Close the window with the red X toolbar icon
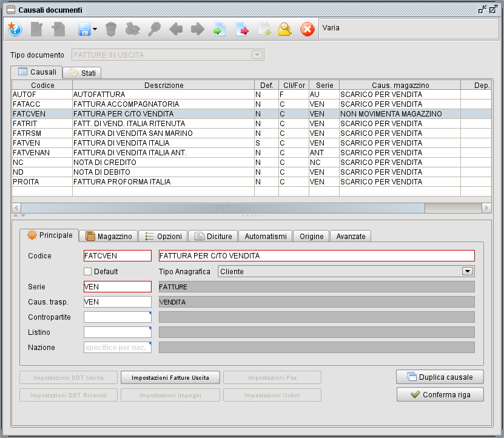 pyautogui.click(x=305, y=29)
